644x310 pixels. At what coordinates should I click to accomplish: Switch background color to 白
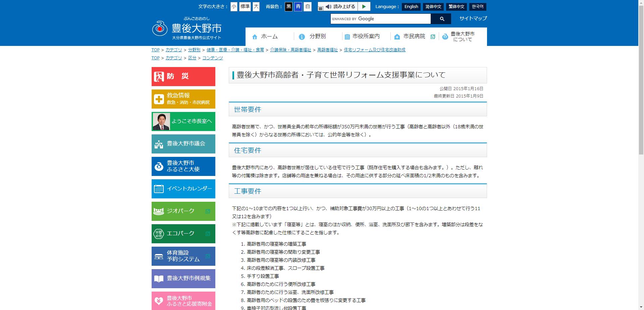(x=307, y=6)
